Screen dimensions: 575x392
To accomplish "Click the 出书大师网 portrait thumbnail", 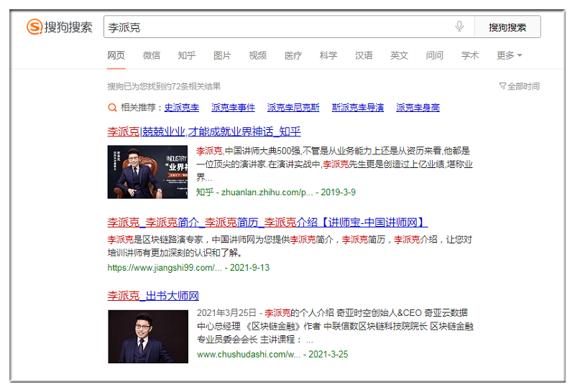I will click(147, 336).
